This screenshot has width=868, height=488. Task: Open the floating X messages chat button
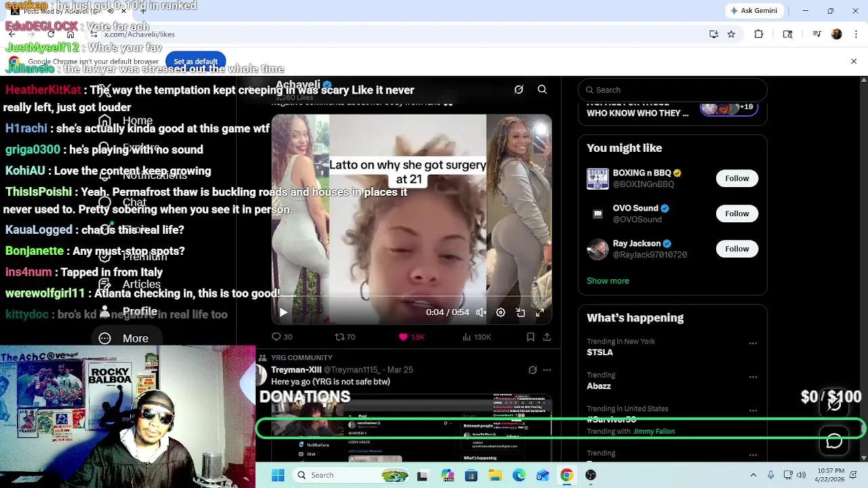coord(834,441)
